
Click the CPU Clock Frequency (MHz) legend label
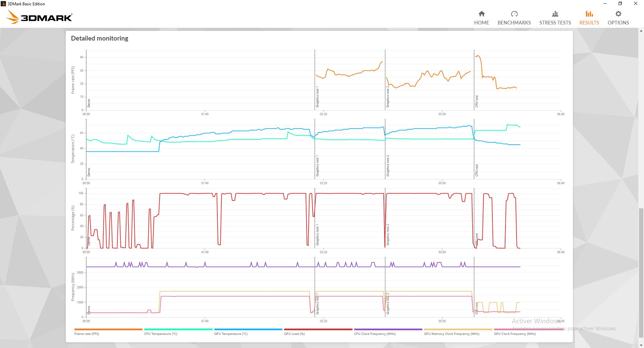[375, 334]
